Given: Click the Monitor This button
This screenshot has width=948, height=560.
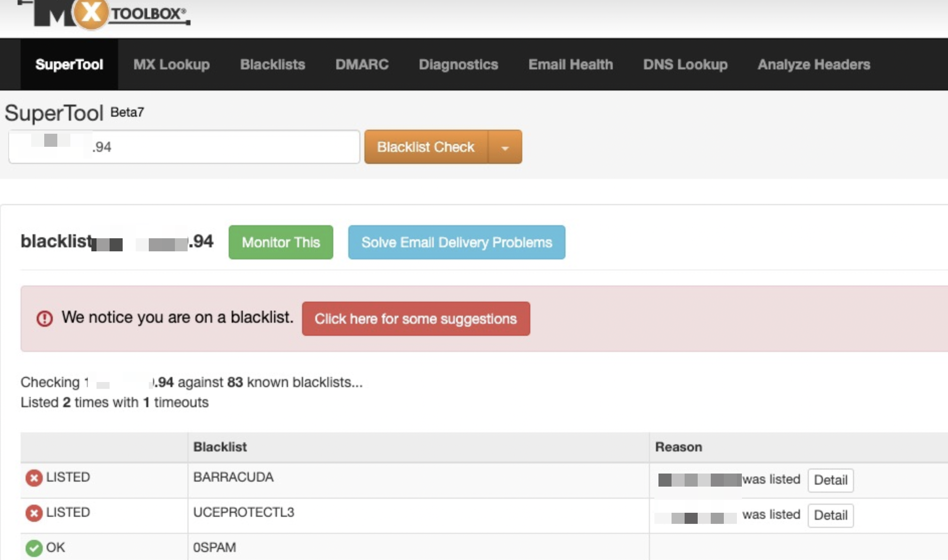Looking at the screenshot, I should point(280,242).
